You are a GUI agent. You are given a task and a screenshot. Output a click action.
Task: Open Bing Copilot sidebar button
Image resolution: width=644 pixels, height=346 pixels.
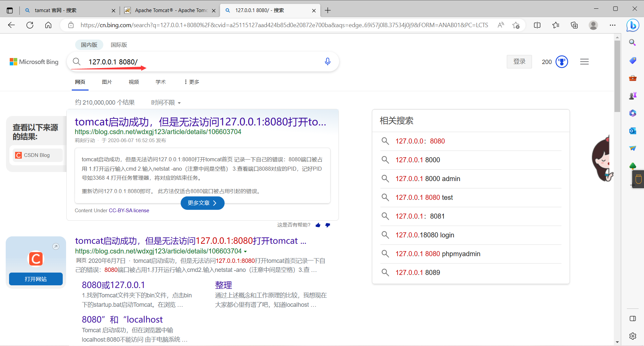point(633,25)
